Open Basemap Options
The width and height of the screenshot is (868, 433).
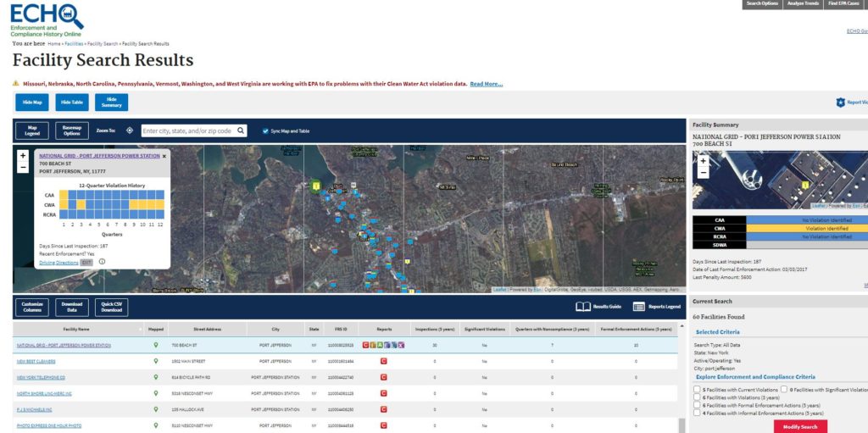click(72, 130)
